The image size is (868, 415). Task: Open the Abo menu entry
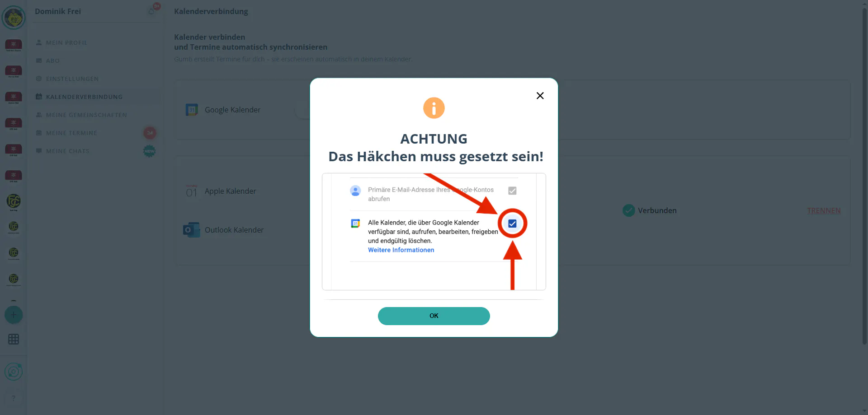point(53,61)
